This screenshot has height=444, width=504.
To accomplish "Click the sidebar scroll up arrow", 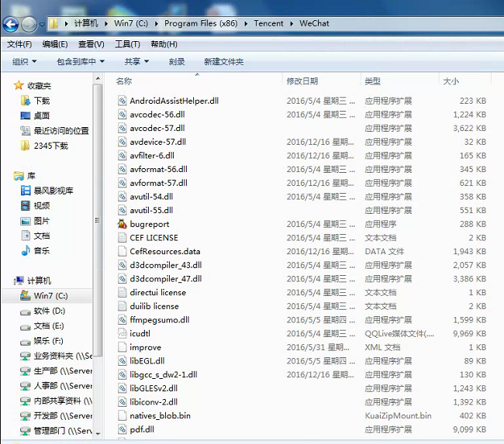I will [98, 78].
